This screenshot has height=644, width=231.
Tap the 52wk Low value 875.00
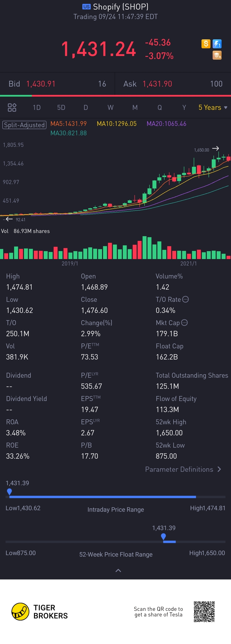point(166,456)
